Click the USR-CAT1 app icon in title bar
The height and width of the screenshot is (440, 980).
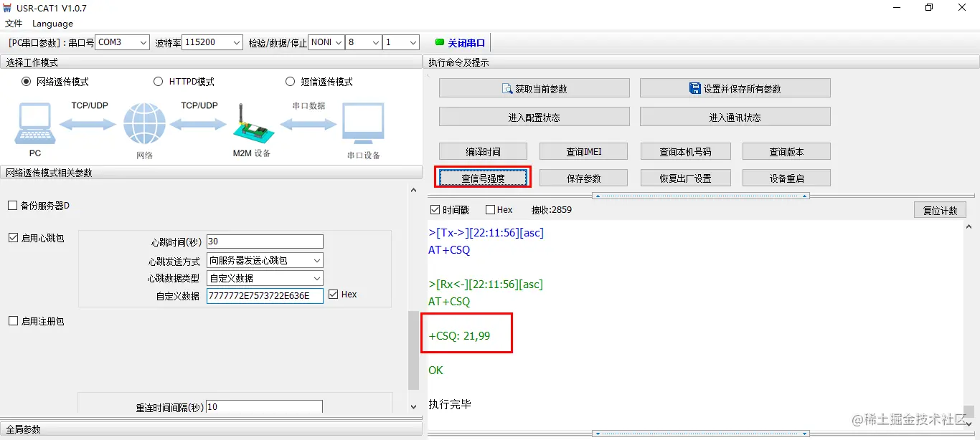point(9,8)
